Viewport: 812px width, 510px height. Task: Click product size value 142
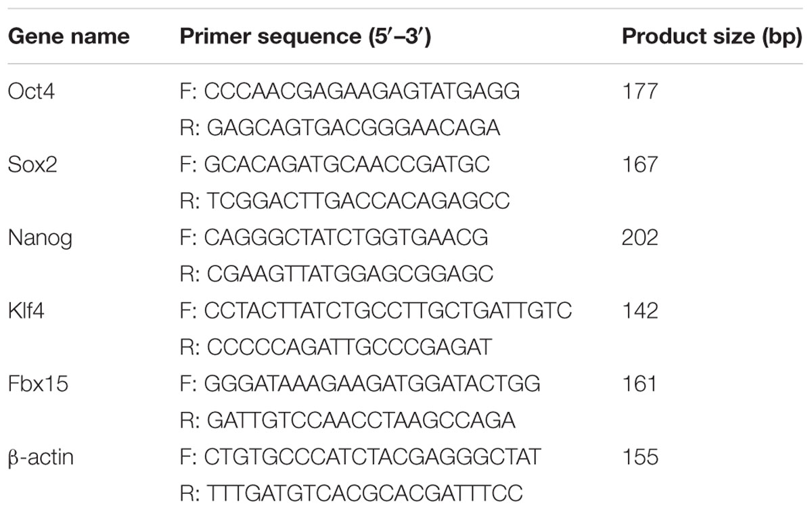[x=640, y=310]
